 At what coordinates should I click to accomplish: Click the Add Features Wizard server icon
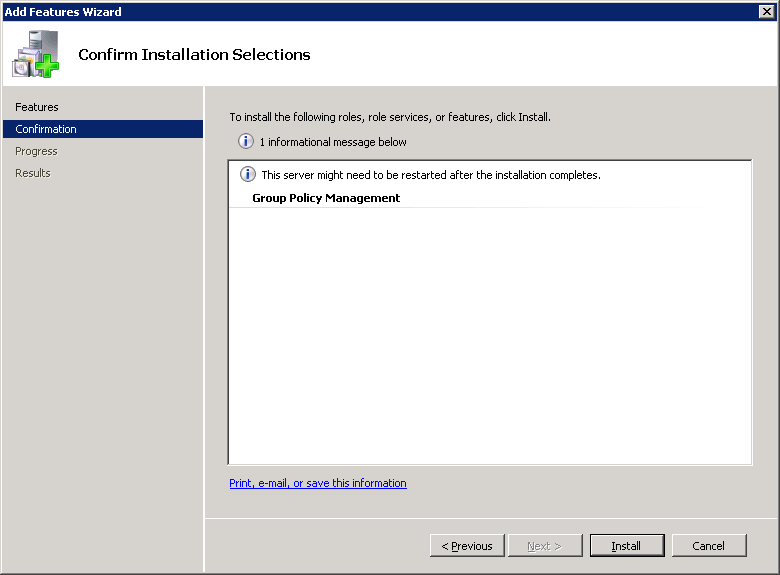35,54
